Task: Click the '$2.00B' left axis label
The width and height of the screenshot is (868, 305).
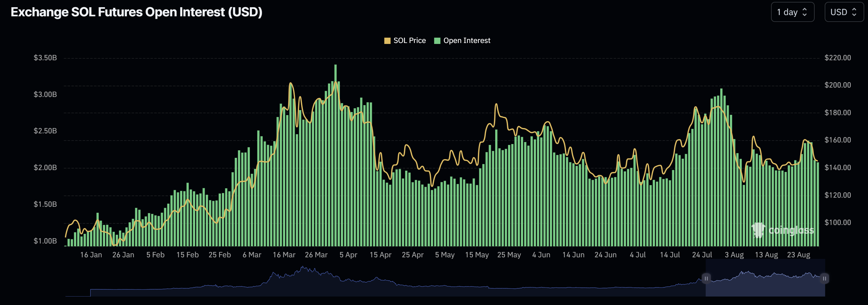Action: [45, 168]
